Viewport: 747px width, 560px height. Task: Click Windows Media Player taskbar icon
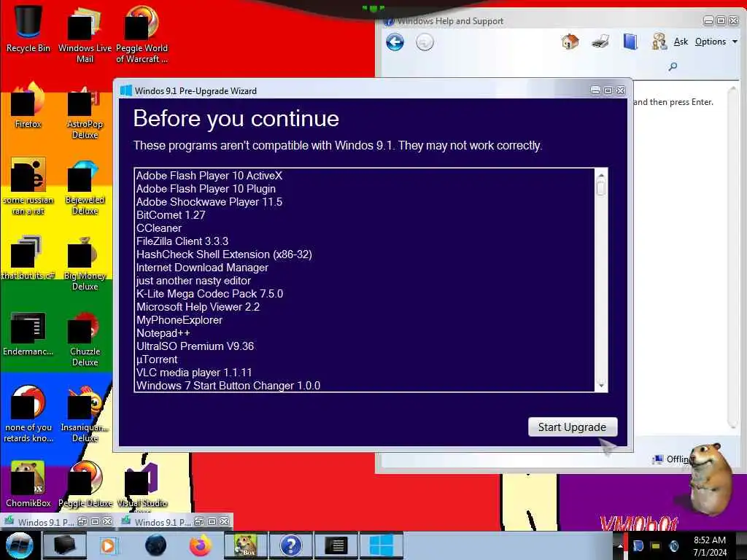108,545
